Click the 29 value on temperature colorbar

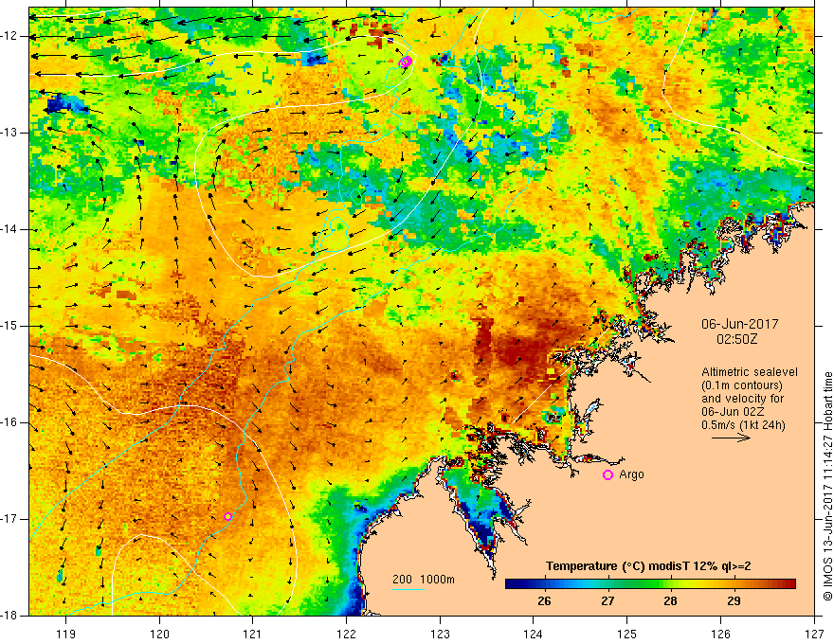coord(734,601)
